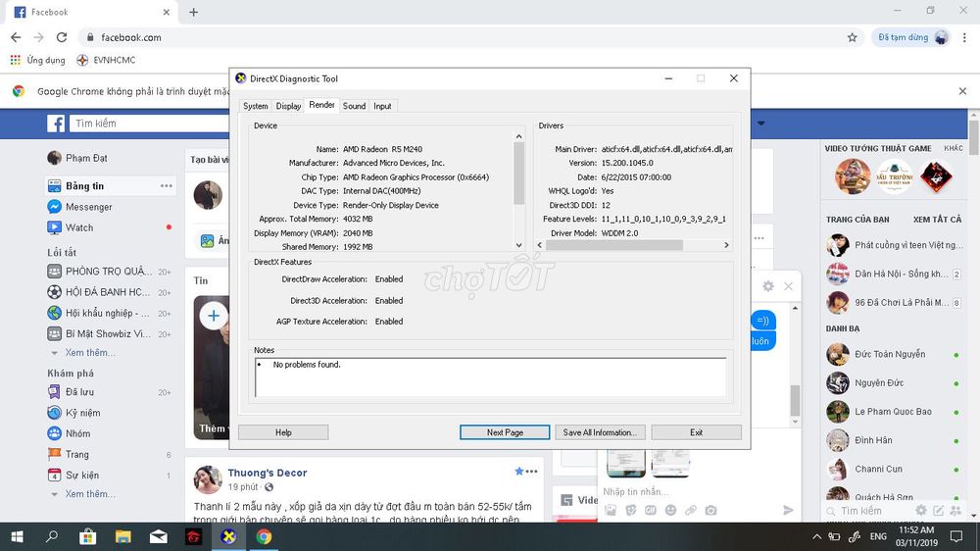
Task: Open Windows Start menu
Action: (x=17, y=536)
